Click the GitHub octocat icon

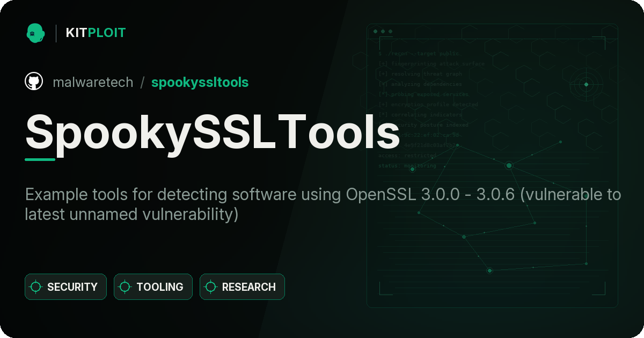click(x=34, y=82)
